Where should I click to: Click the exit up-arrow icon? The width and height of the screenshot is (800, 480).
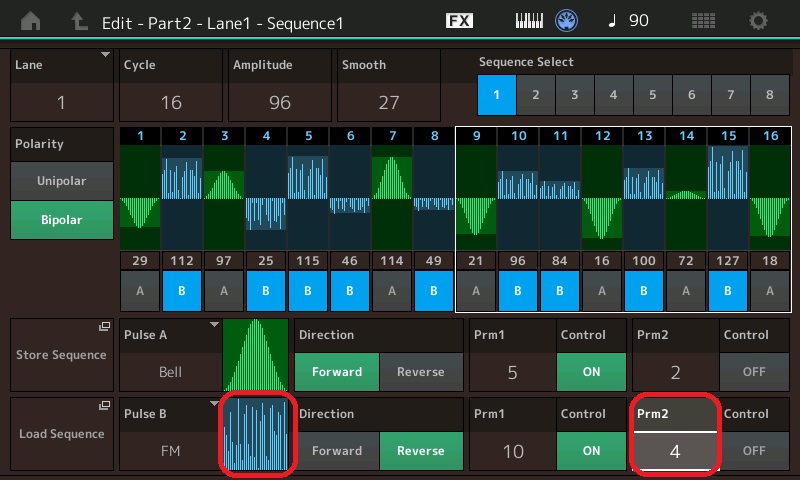point(78,20)
